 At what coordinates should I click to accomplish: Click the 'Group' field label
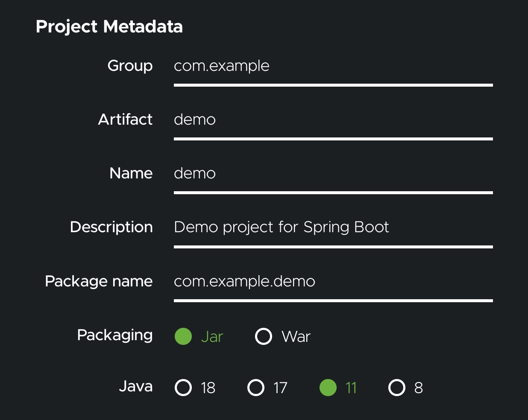tap(130, 66)
